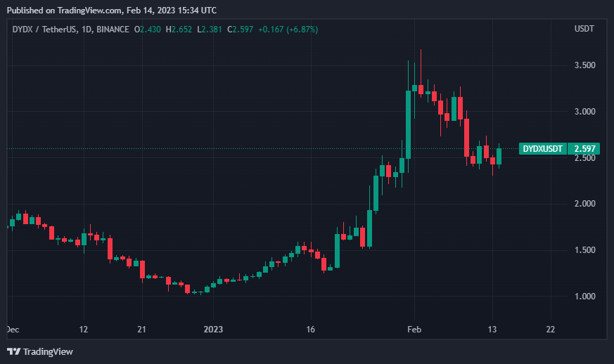Image resolution: width=614 pixels, height=364 pixels.
Task: Click the low value L2.381
Action: pos(210,30)
